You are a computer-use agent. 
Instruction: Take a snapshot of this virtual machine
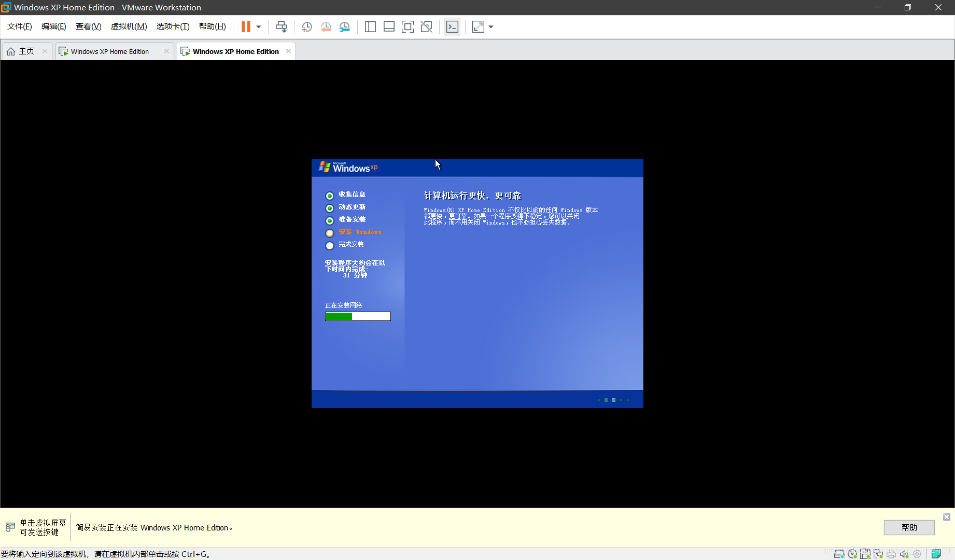coord(307,27)
